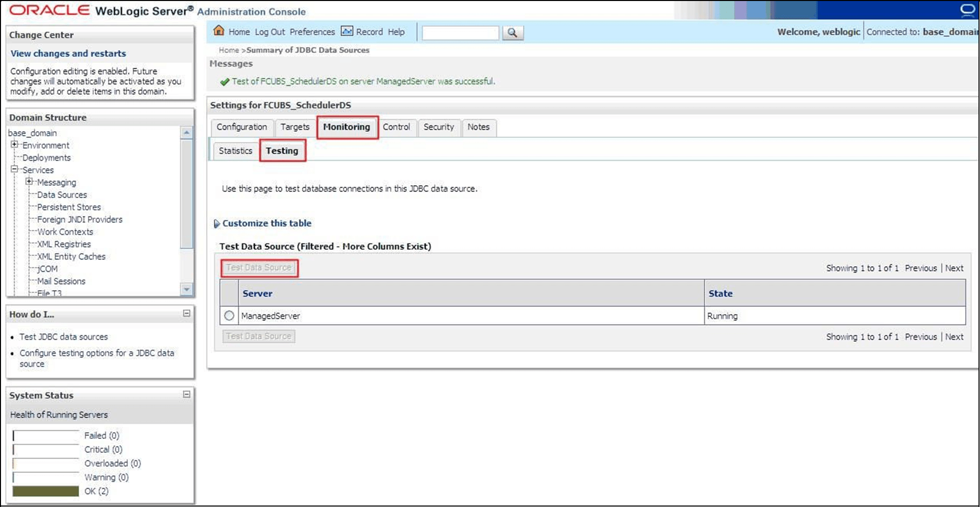Click Previous in top table pagination
Viewport: 980px width, 507px height.
point(921,268)
